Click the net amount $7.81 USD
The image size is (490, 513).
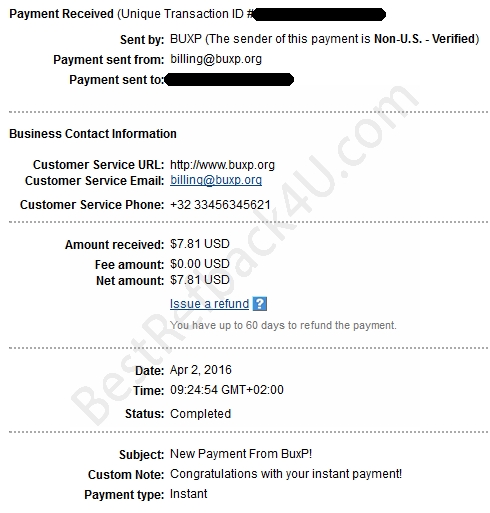point(200,280)
